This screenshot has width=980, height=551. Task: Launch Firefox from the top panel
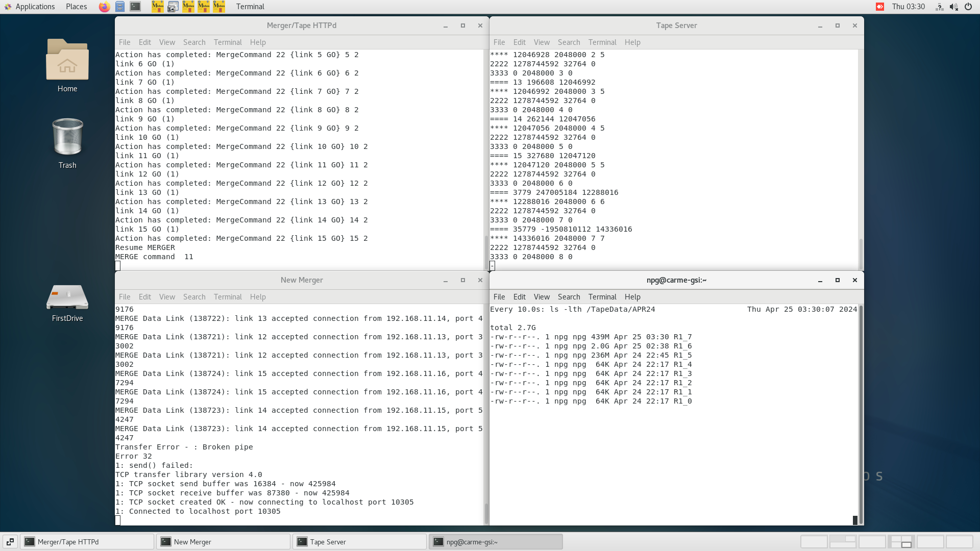pyautogui.click(x=104, y=7)
